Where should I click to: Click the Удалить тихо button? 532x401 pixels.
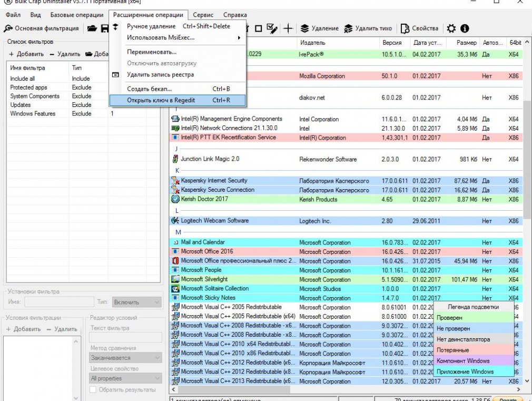pyautogui.click(x=368, y=28)
